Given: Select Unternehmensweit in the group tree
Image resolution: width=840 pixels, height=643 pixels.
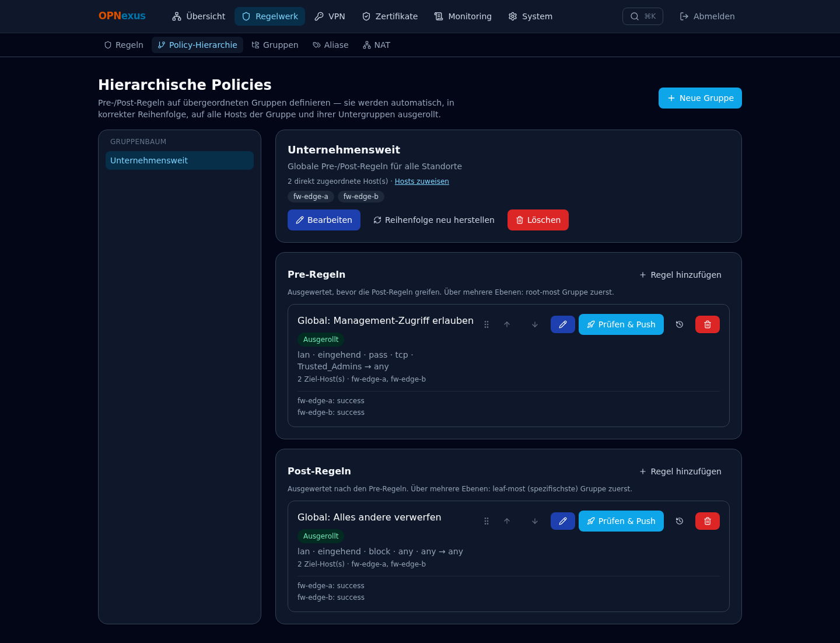Looking at the screenshot, I should [180, 160].
